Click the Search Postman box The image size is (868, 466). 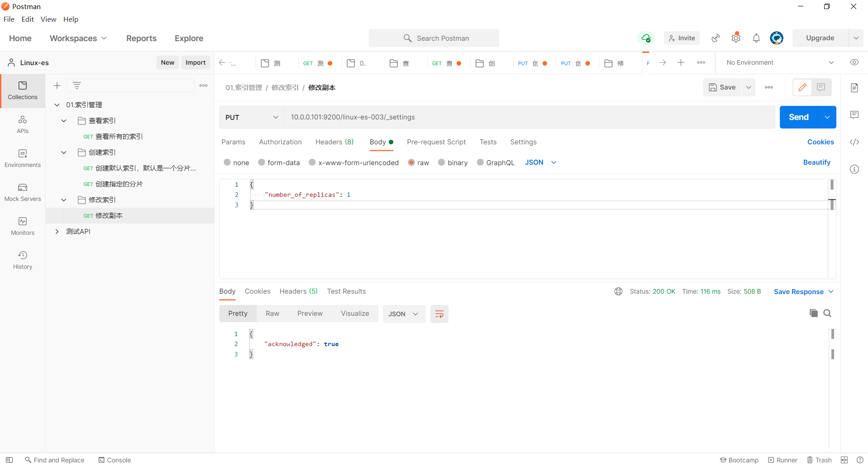click(x=434, y=38)
